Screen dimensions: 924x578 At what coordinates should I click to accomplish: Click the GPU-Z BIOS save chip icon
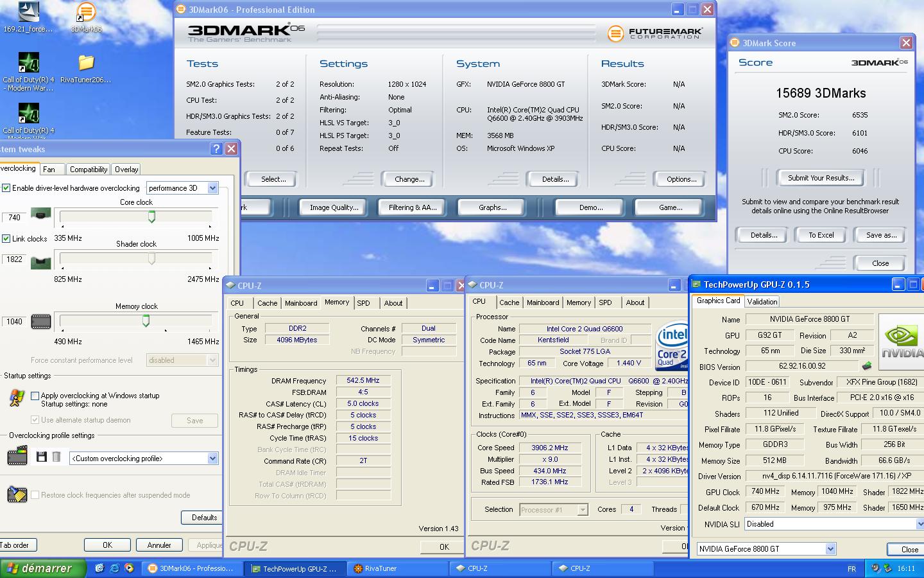click(x=867, y=366)
